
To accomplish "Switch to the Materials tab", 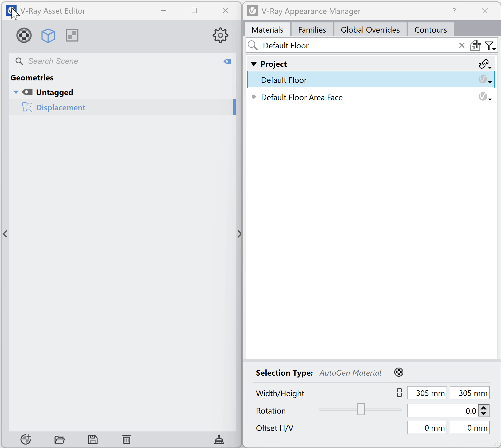I will pos(267,30).
